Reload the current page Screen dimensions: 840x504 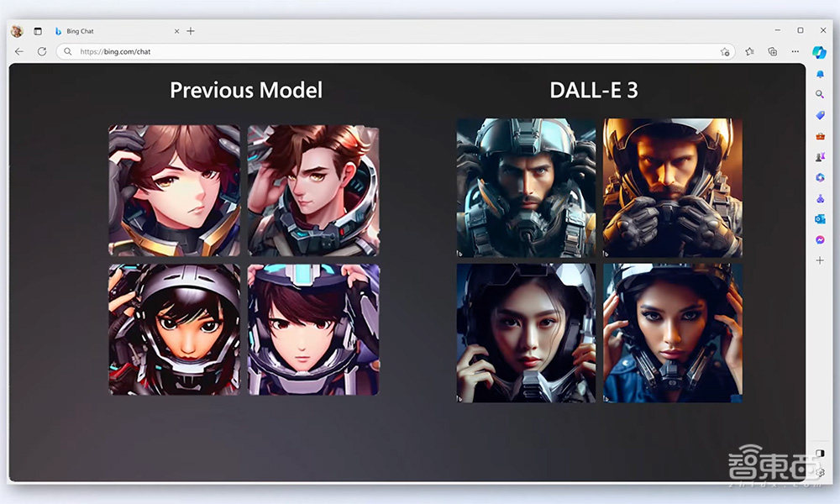tap(42, 51)
